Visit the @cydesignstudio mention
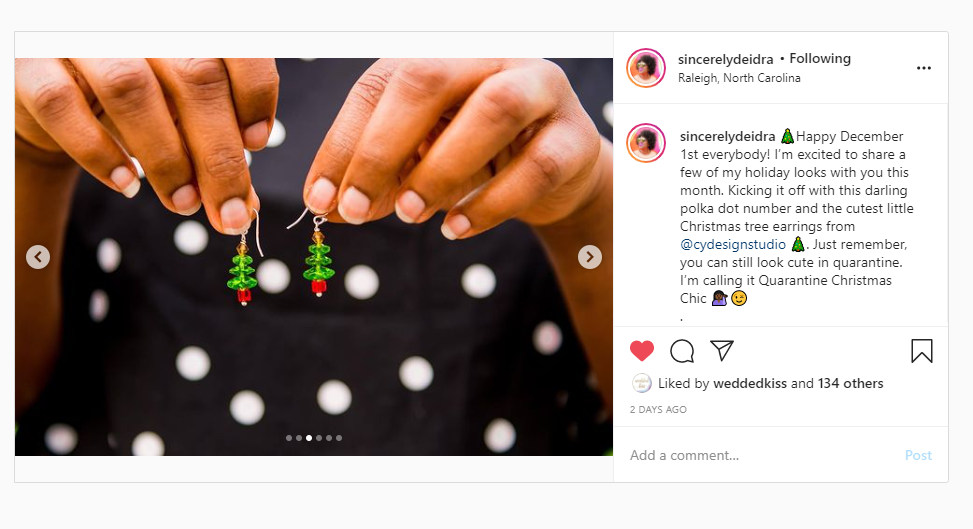Viewport: 973px width, 529px height. (x=733, y=244)
